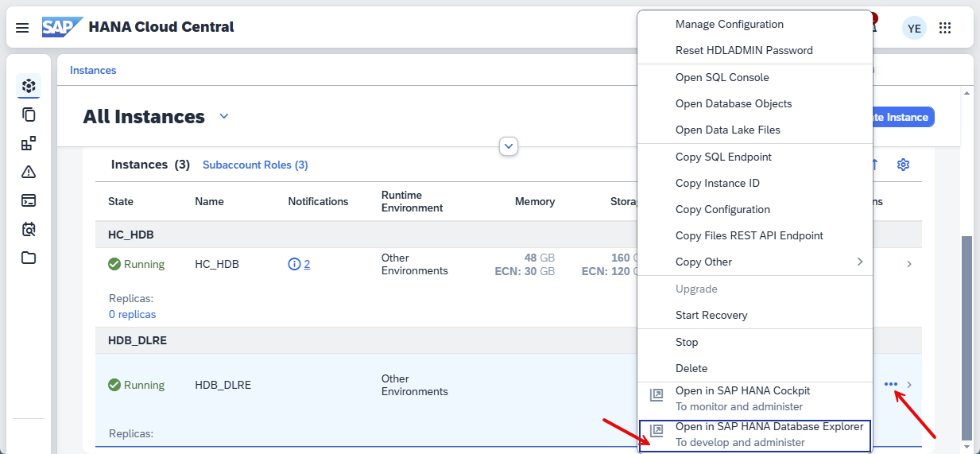Click the State column header
This screenshot has height=454, width=980.
click(121, 201)
